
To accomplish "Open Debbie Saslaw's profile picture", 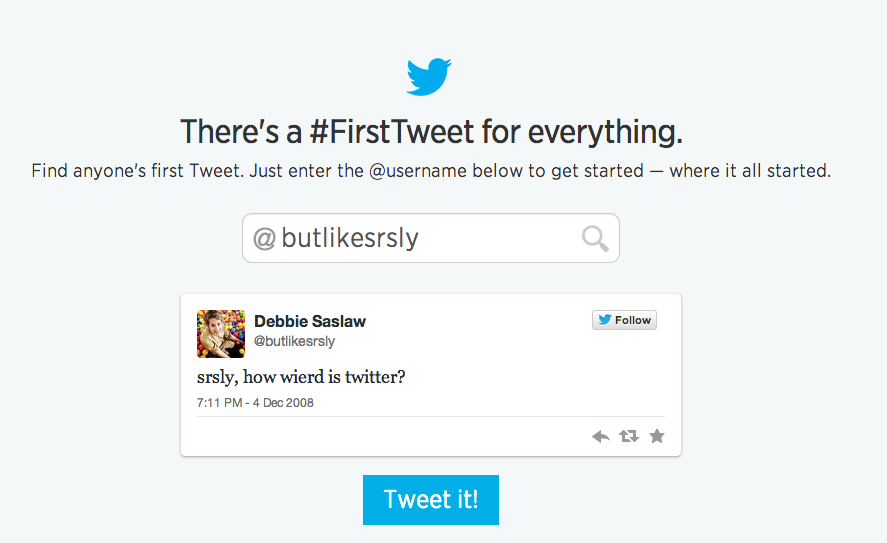I will (x=221, y=334).
